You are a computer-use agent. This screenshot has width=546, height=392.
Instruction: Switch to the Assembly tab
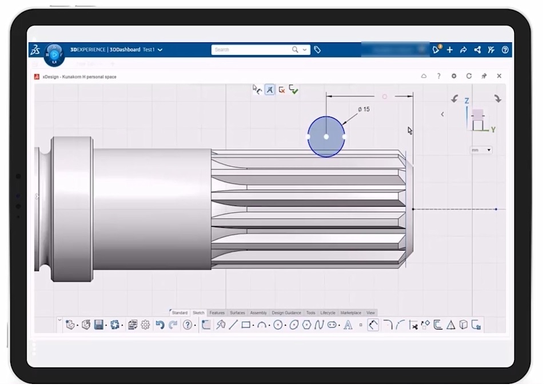pyautogui.click(x=258, y=313)
